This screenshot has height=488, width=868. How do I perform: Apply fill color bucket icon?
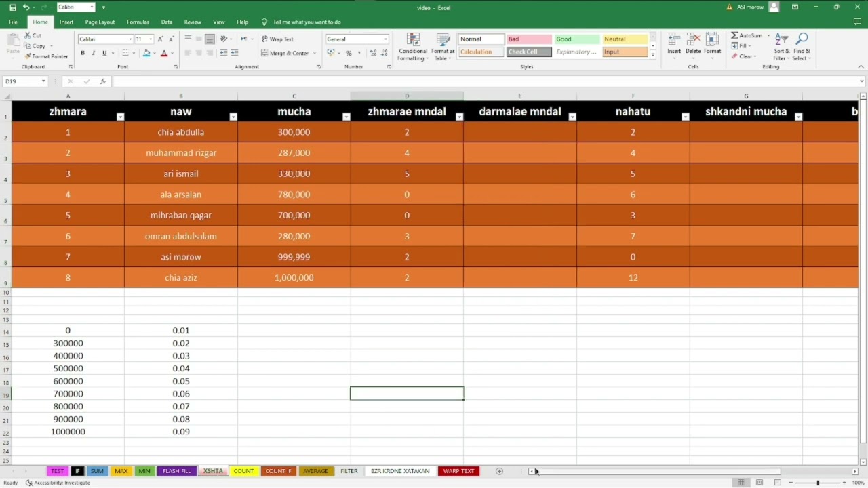point(146,53)
